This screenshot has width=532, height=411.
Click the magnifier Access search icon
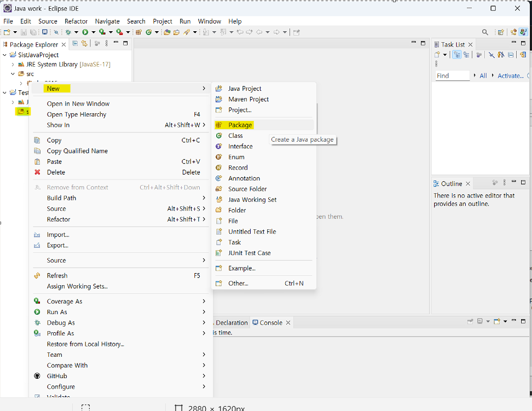tap(485, 32)
